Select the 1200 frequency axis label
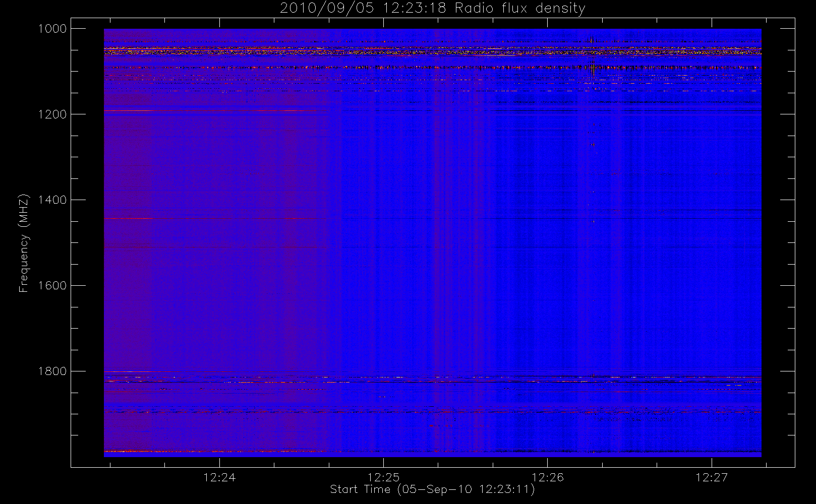 click(52, 114)
